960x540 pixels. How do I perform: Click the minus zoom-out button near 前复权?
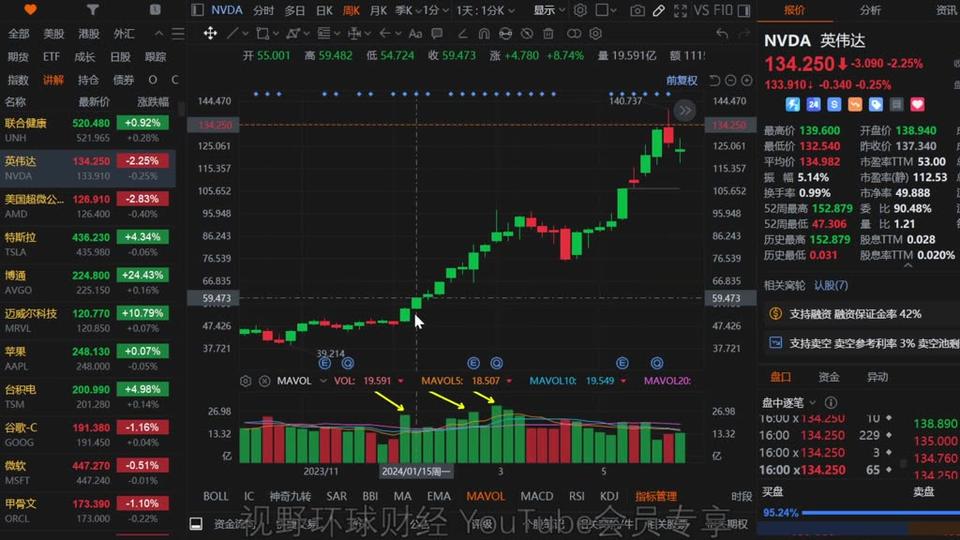pos(730,80)
